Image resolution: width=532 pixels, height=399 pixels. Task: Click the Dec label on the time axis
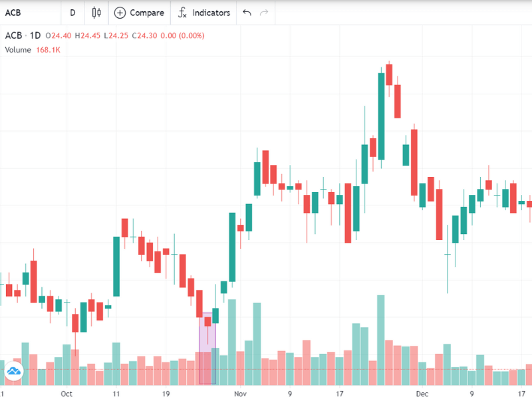[422, 394]
